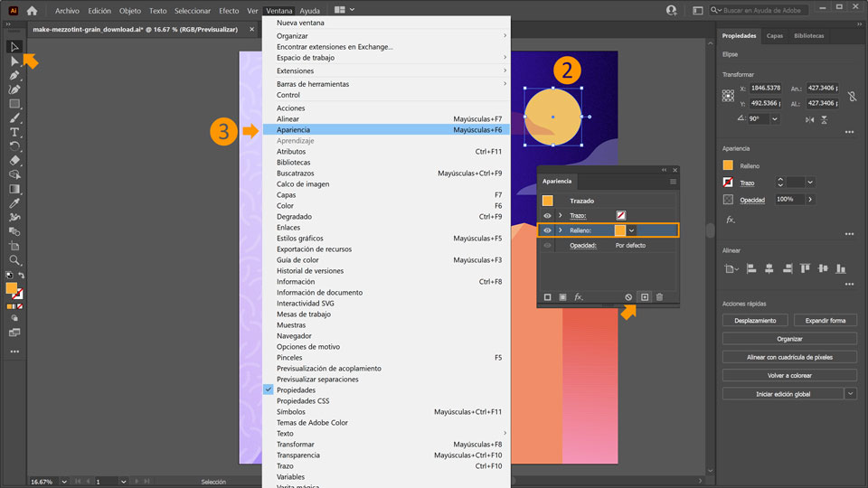Pick the Paintbrush tool
Viewport: 868px width, 488px height.
pos(14,117)
